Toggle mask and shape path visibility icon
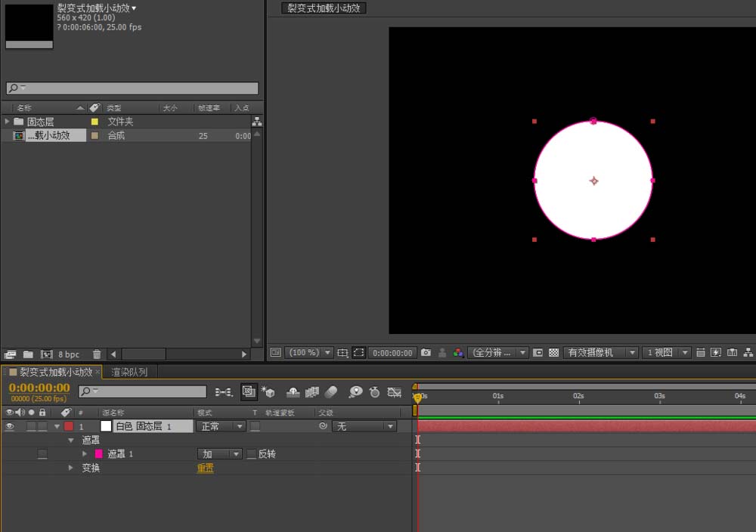 tap(359, 353)
